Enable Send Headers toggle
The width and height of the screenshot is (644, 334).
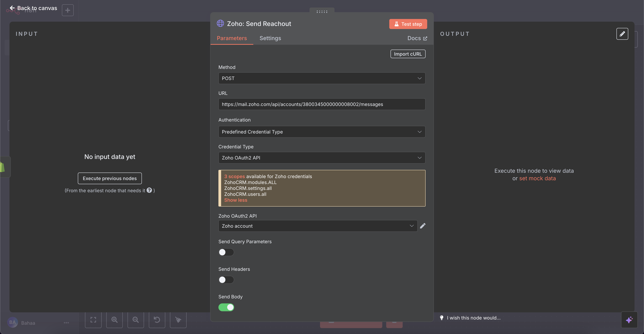[226, 280]
